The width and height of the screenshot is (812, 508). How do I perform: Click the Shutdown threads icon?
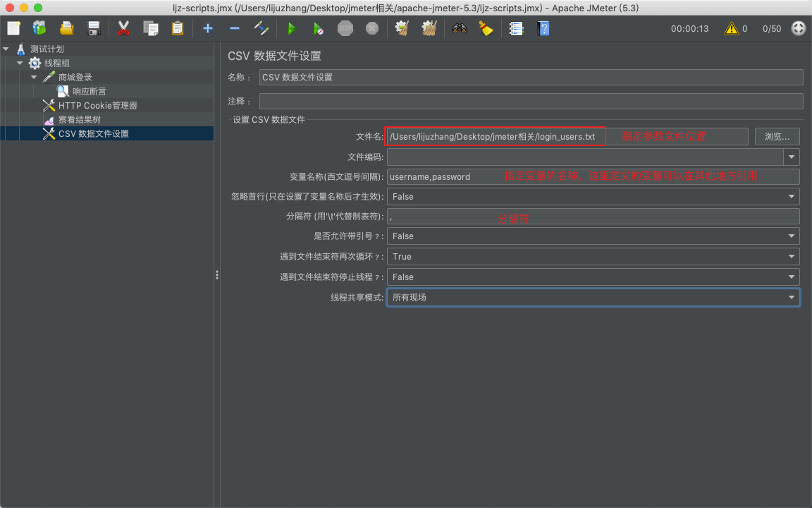tap(372, 28)
